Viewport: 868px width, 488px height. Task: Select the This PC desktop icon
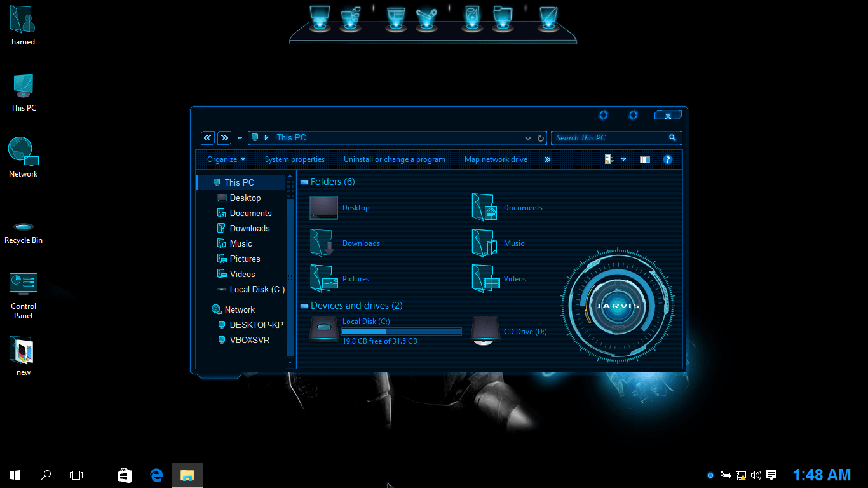[x=24, y=92]
